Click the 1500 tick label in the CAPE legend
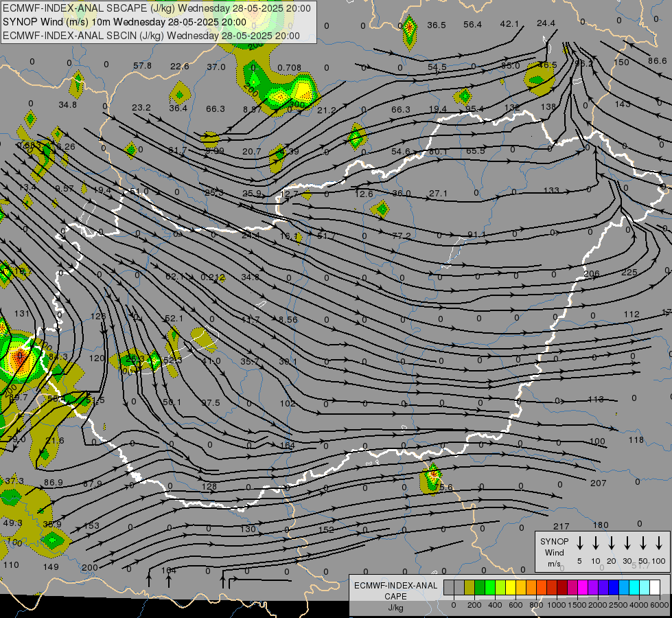The height and width of the screenshot is (618, 672). 577,605
